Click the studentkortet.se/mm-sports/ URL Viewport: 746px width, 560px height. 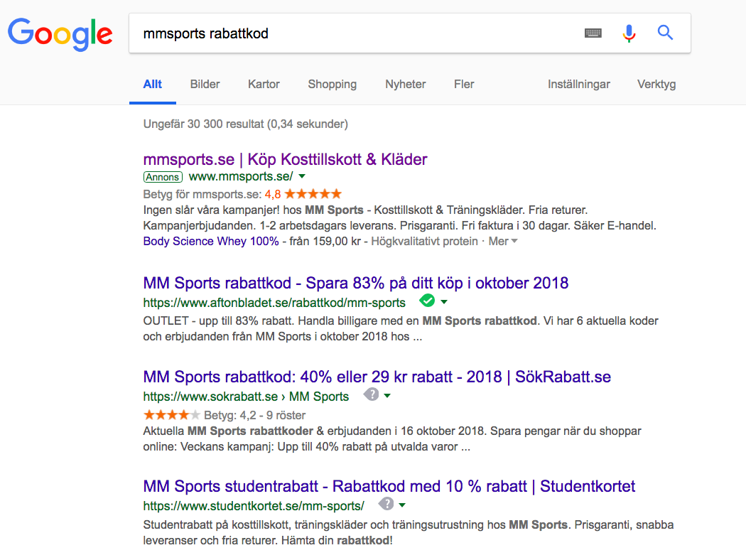pyautogui.click(x=254, y=506)
